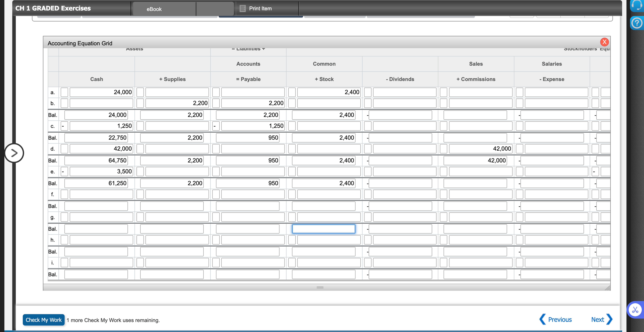
Task: Click the Cash balance showing 64,750
Action: [x=96, y=160]
